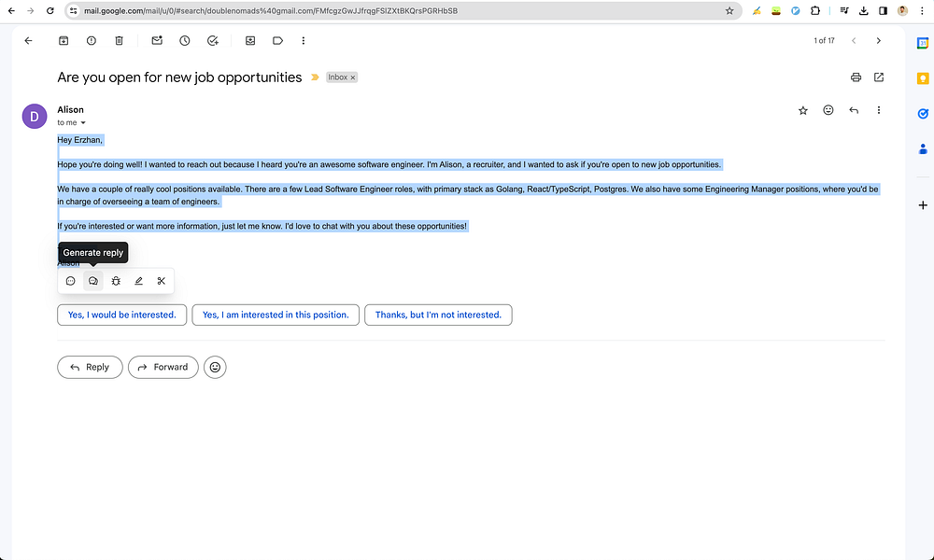
Task: Go to the newer email arrow
Action: point(854,40)
